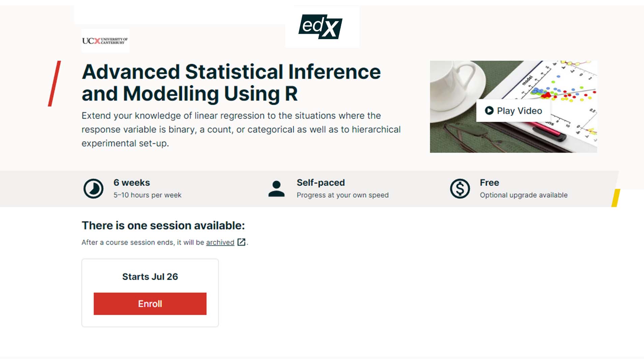Click the edX logo

tap(320, 27)
